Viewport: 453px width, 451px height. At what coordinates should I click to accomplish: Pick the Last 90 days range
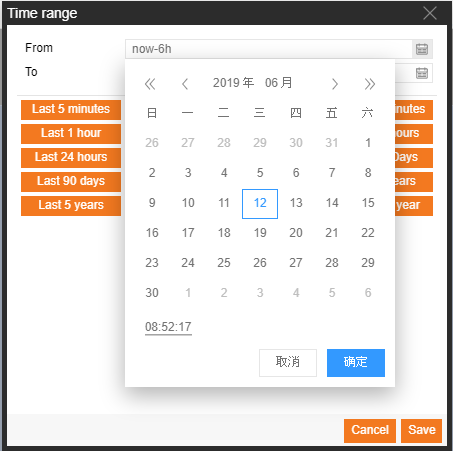coord(71,181)
